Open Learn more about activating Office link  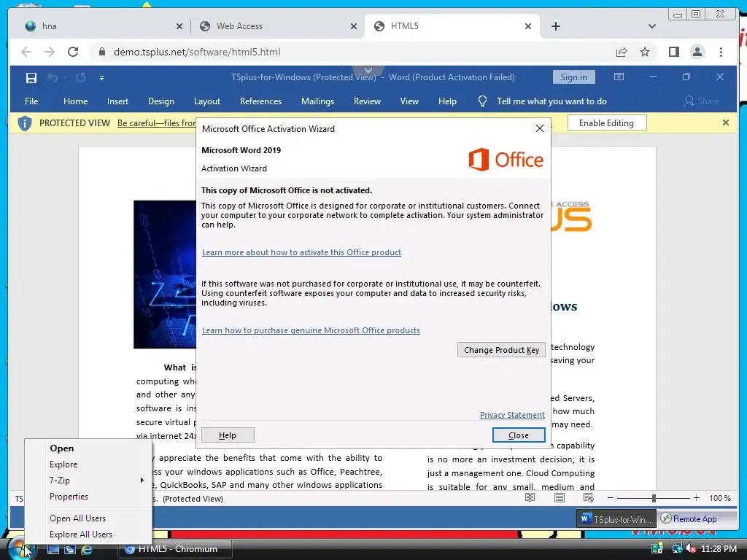(301, 252)
